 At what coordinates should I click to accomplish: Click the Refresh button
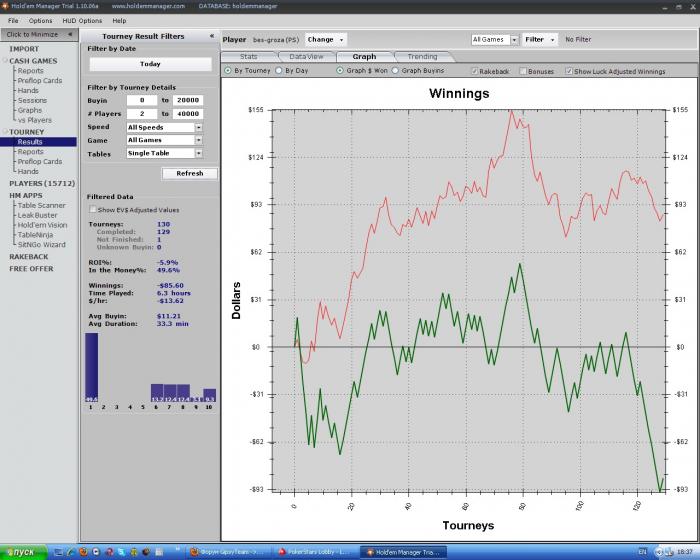(x=190, y=173)
